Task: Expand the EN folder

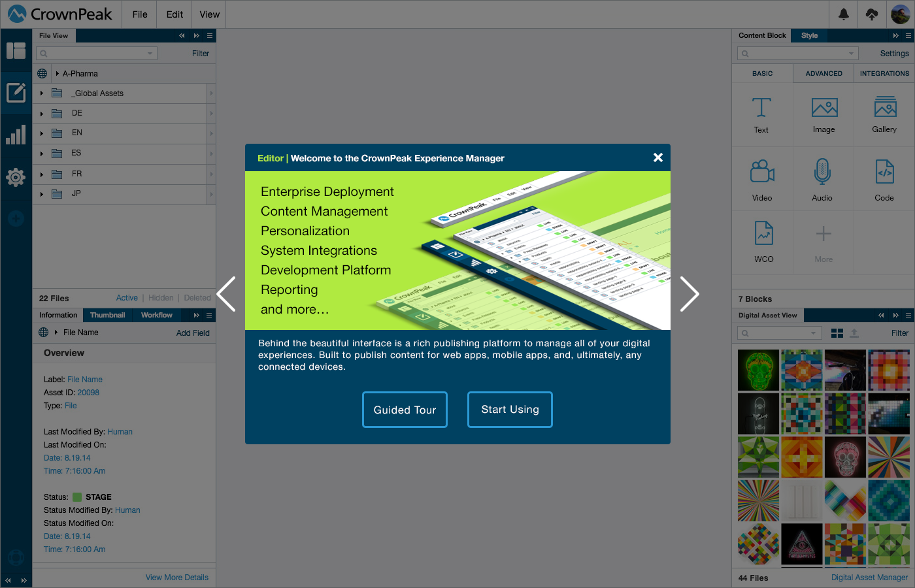Action: [42, 133]
